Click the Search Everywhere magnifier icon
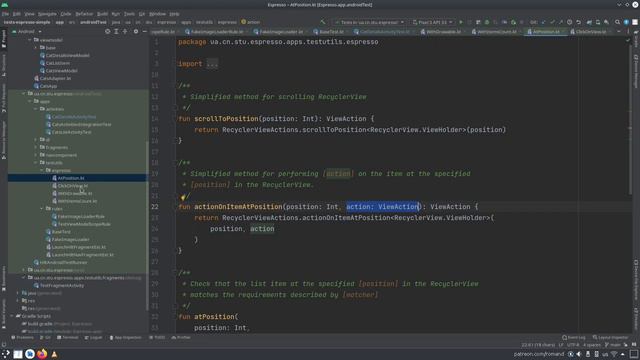 pos(617,22)
